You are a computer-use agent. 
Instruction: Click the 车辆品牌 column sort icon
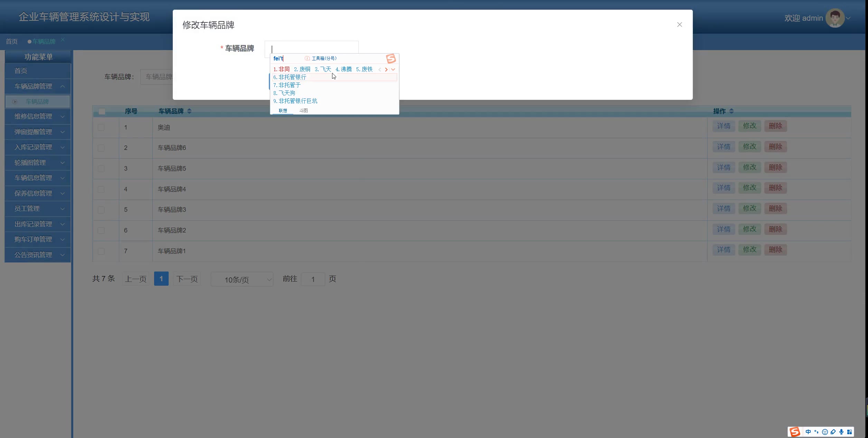click(189, 111)
